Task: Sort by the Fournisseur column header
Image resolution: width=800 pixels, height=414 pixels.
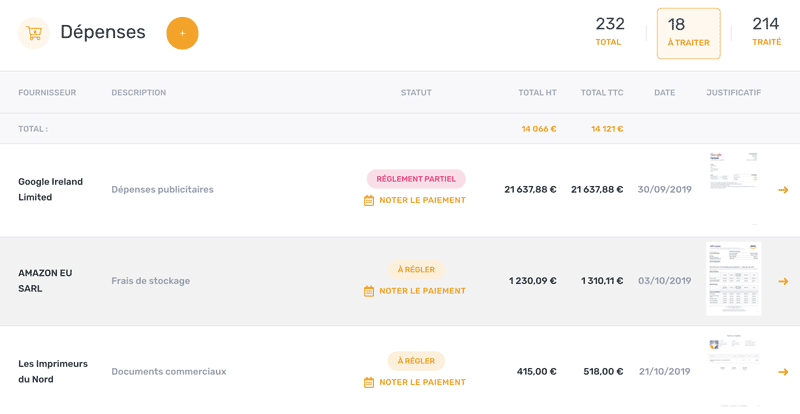Action: click(47, 92)
